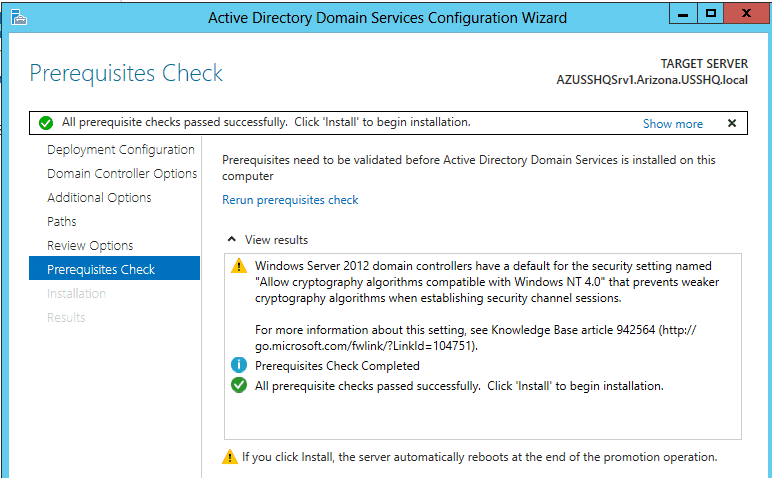Minimize the configuration wizard window

click(683, 13)
